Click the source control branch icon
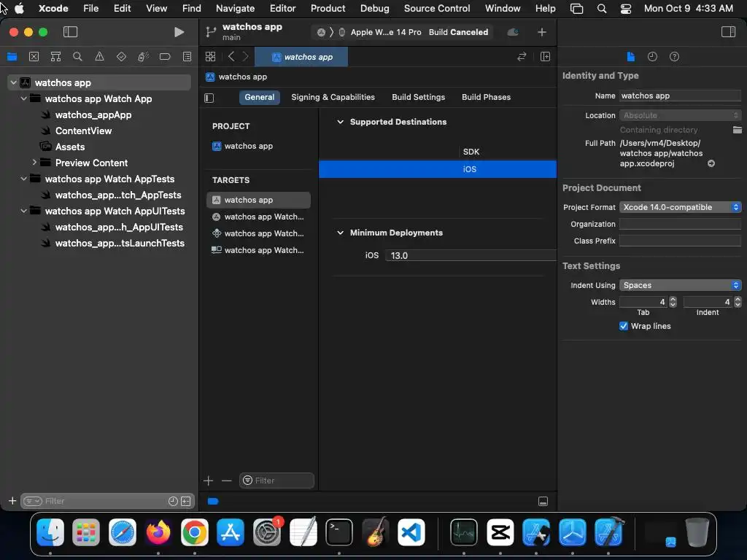 (x=211, y=32)
